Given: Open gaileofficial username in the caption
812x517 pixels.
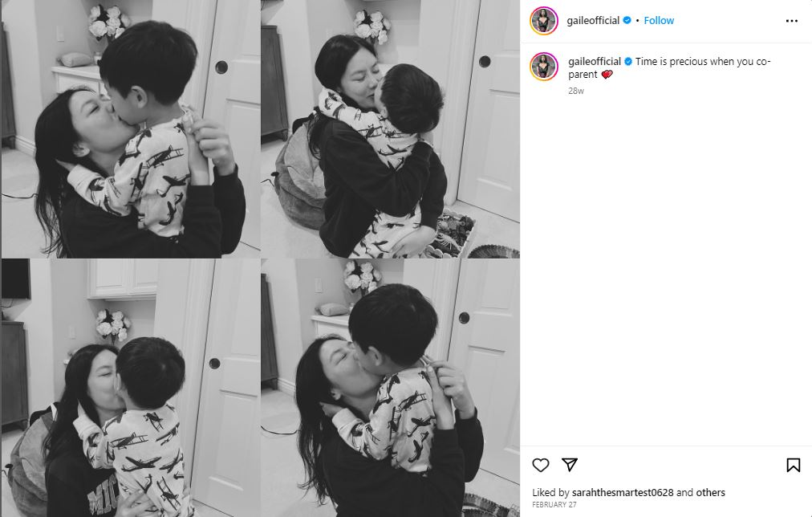Looking at the screenshot, I should click(x=595, y=61).
